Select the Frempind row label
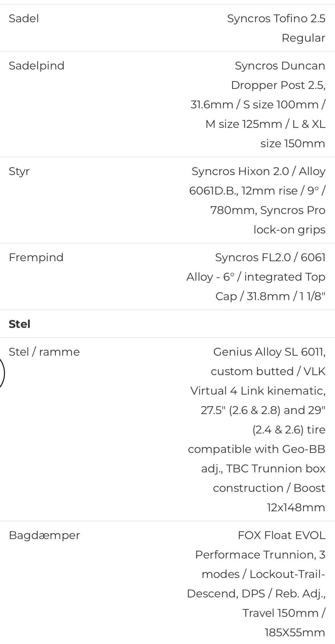The image size is (335, 644). pos(36,257)
